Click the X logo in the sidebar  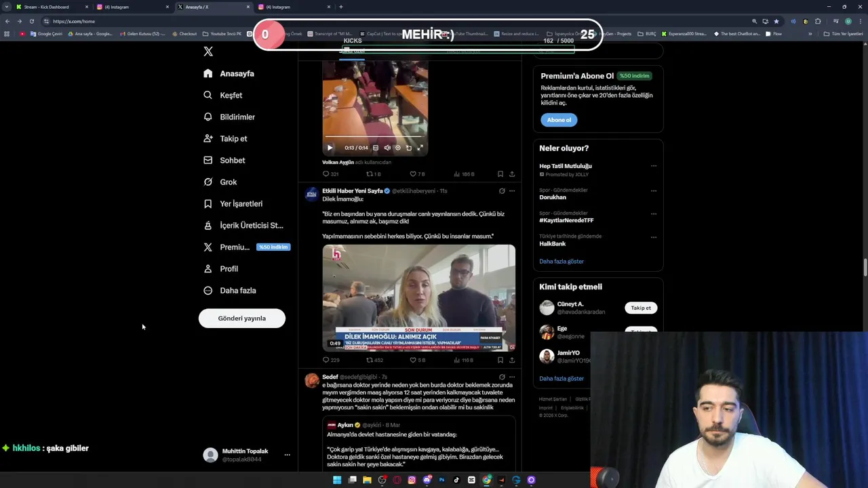pyautogui.click(x=208, y=52)
